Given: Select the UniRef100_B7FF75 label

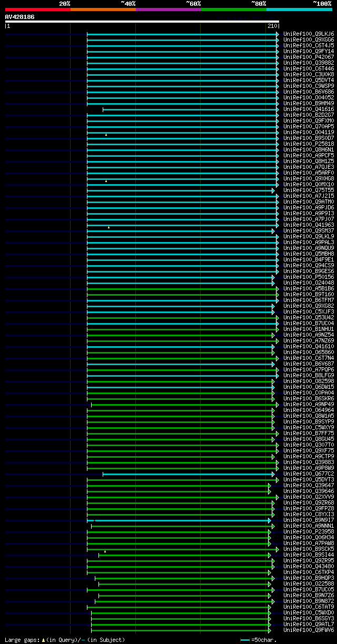Looking at the screenshot, I should 309,434.
